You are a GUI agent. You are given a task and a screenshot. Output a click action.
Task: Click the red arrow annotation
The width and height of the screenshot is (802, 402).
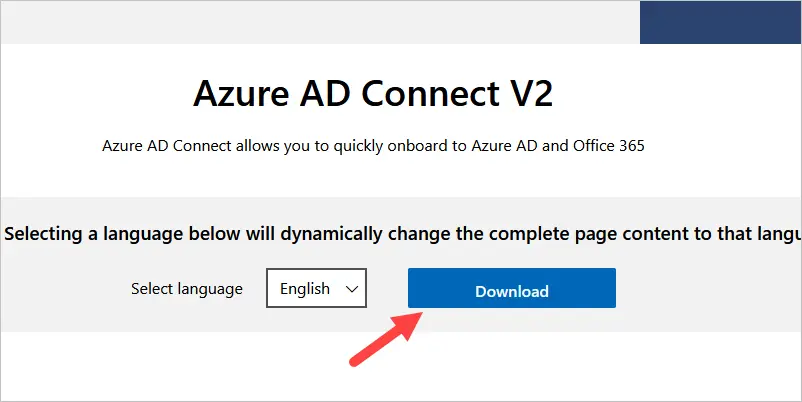(387, 338)
